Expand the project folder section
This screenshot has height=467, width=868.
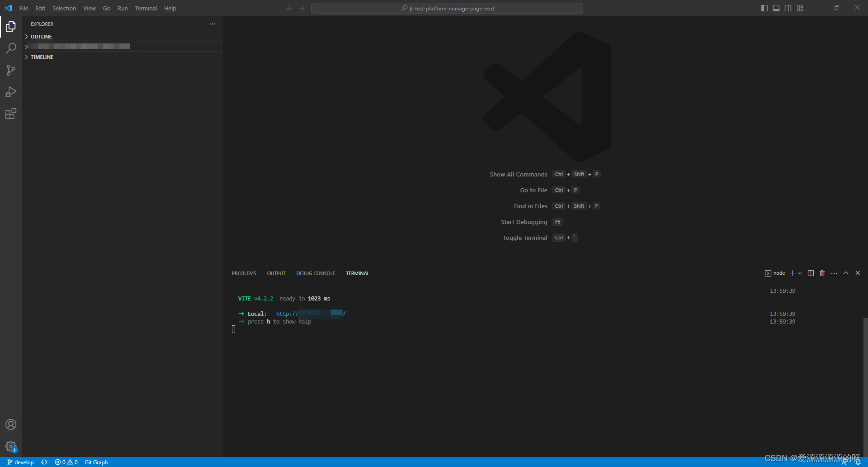click(x=122, y=47)
